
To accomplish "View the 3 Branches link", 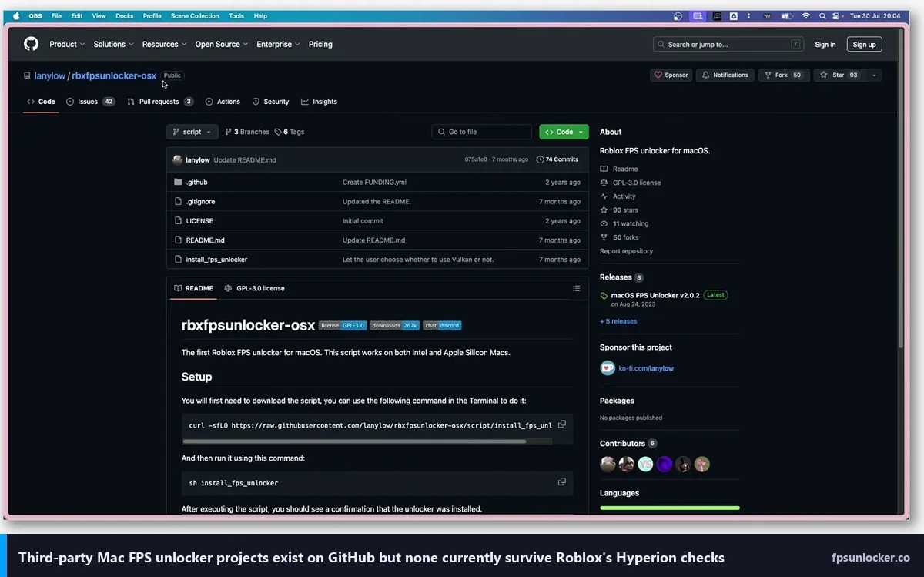I will pos(247,132).
